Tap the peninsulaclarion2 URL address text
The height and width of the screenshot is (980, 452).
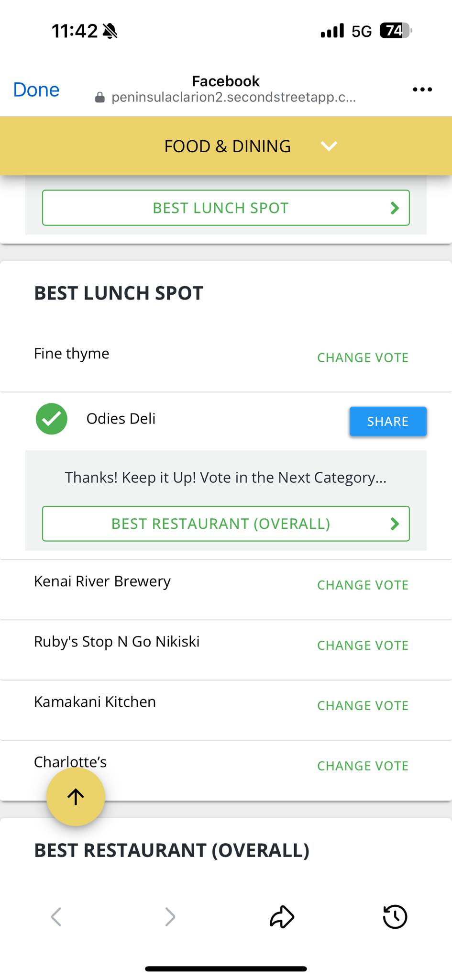(x=233, y=98)
